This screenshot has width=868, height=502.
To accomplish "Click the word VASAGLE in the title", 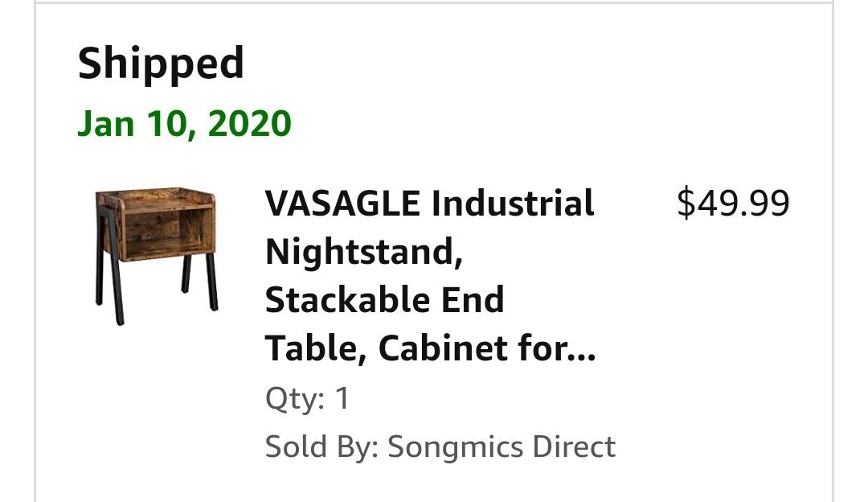I will (x=342, y=204).
